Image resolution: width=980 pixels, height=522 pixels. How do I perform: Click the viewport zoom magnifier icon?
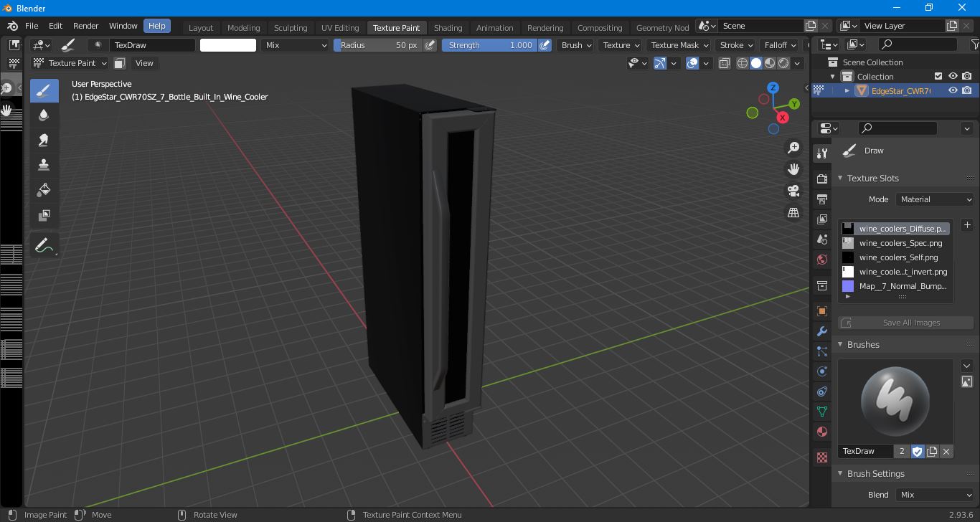(793, 148)
